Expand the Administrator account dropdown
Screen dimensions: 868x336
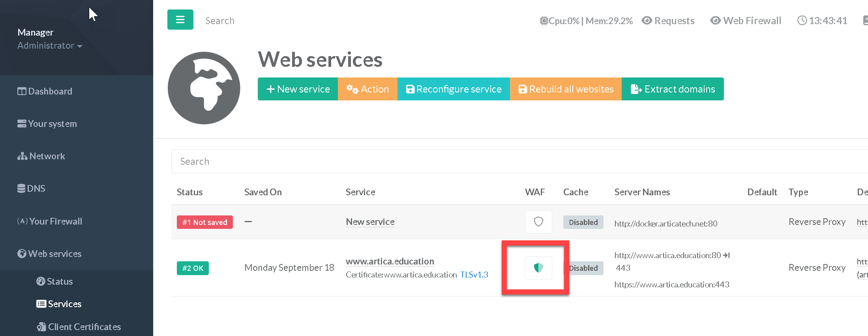[50, 46]
